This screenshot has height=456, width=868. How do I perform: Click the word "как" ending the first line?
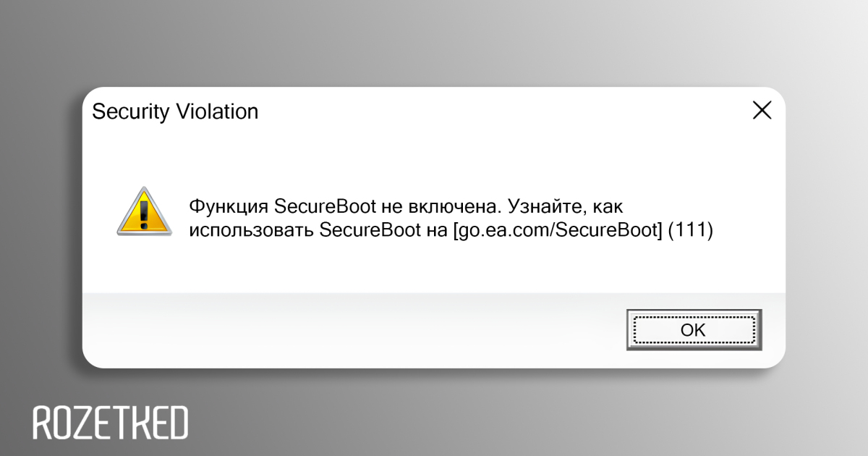coord(608,206)
